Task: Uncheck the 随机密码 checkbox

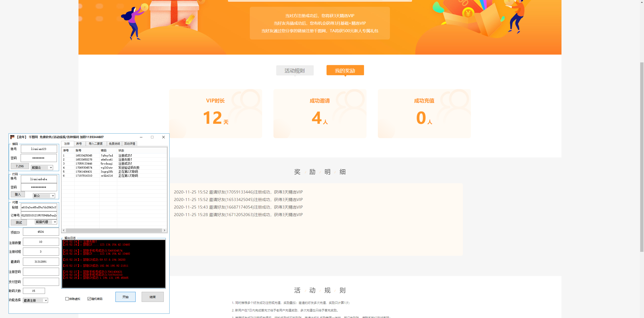Action: [x=89, y=299]
